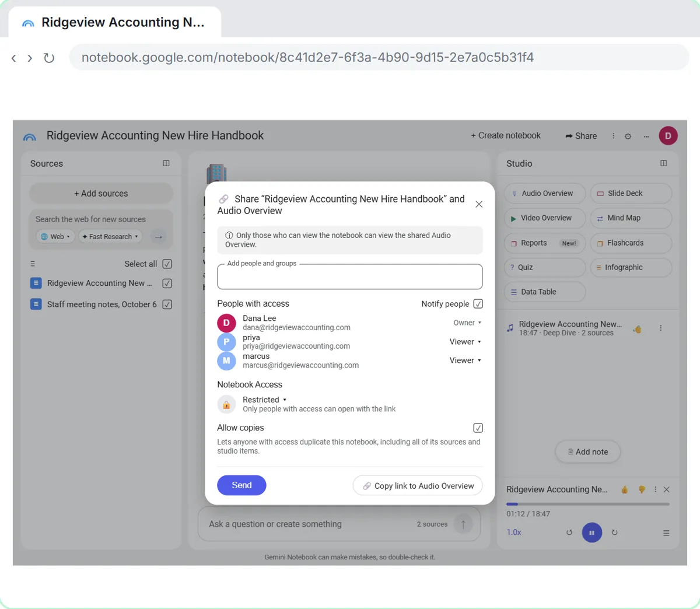Click the info icon in the audio overview notice

pos(229,236)
